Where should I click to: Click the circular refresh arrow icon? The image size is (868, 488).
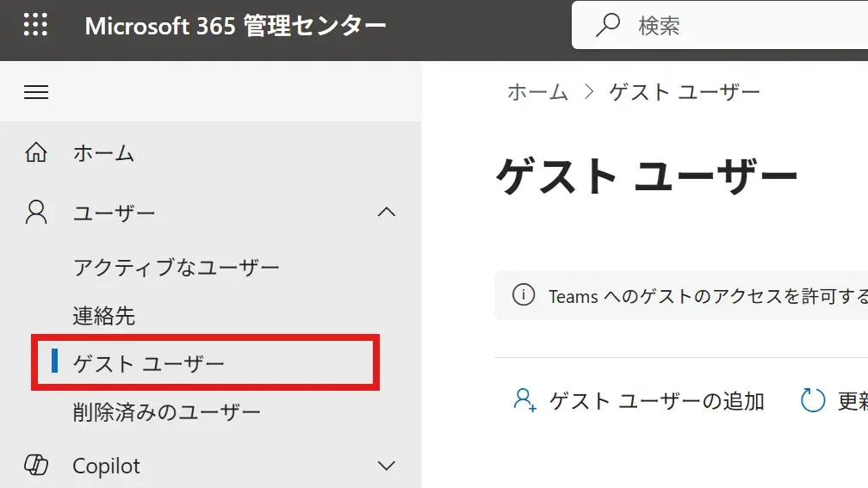pyautogui.click(x=813, y=400)
